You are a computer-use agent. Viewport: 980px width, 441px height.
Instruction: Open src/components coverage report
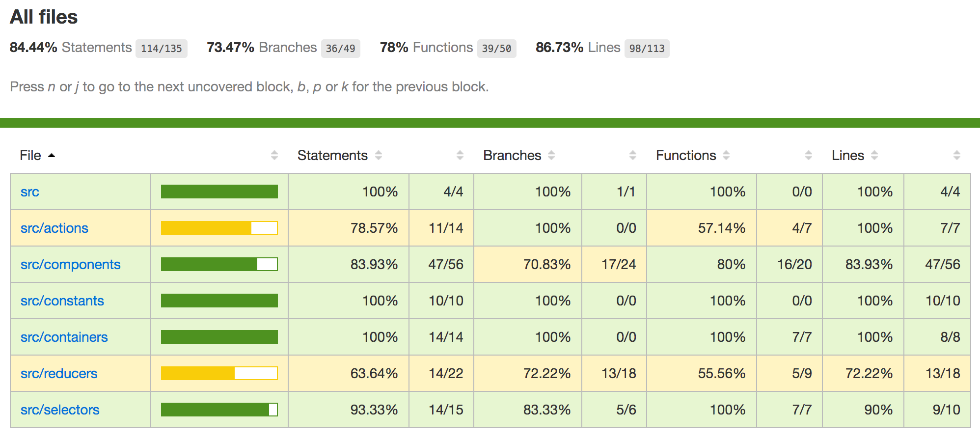(71, 265)
